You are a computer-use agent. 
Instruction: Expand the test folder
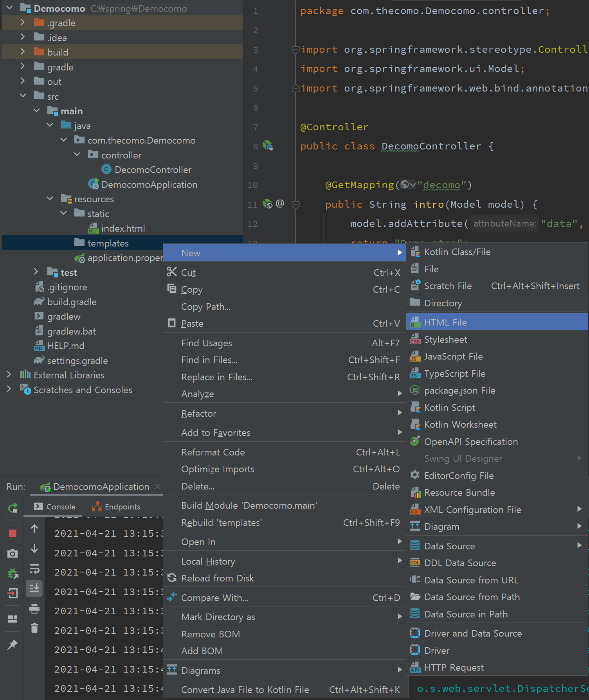[x=36, y=272]
